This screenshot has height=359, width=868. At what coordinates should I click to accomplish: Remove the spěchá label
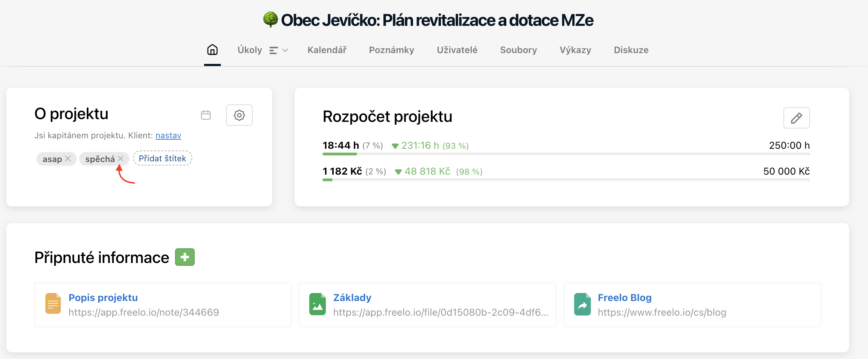click(121, 159)
